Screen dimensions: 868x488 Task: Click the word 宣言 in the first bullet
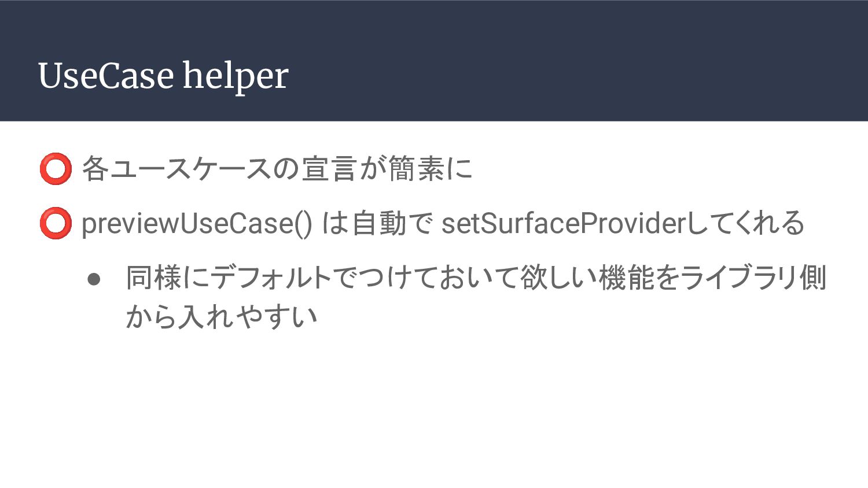point(328,169)
